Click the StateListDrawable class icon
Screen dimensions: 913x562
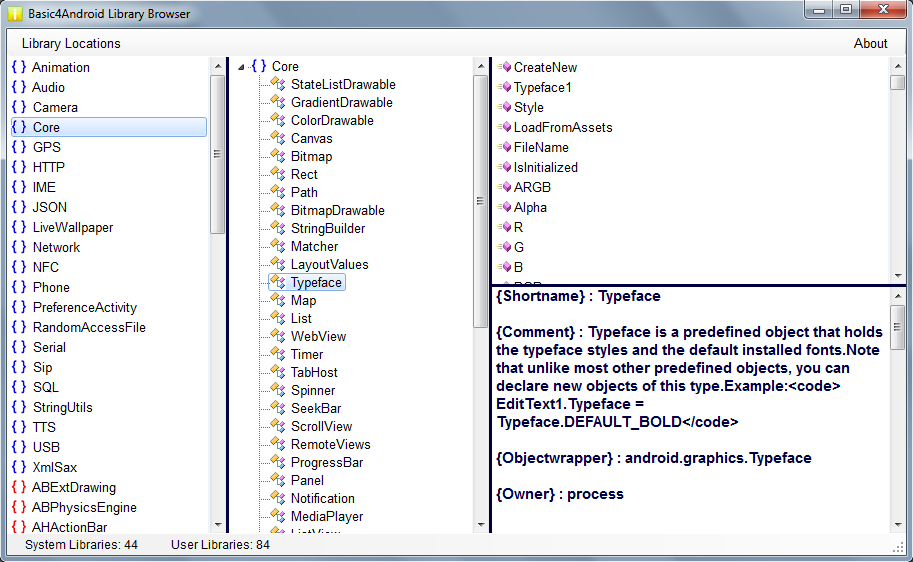coord(278,84)
